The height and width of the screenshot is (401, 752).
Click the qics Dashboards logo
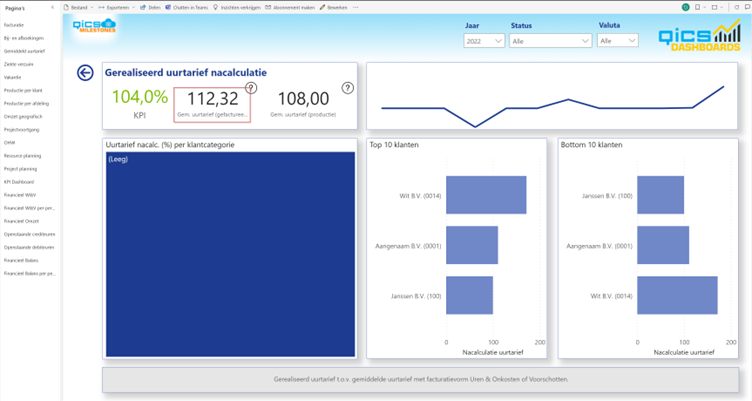pos(700,35)
